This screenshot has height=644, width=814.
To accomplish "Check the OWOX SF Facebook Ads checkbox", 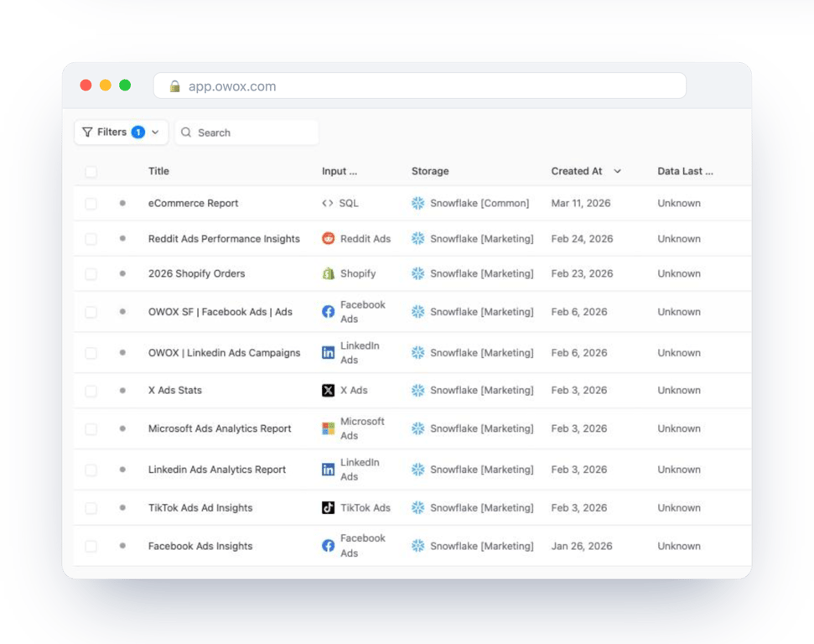I will click(x=91, y=312).
